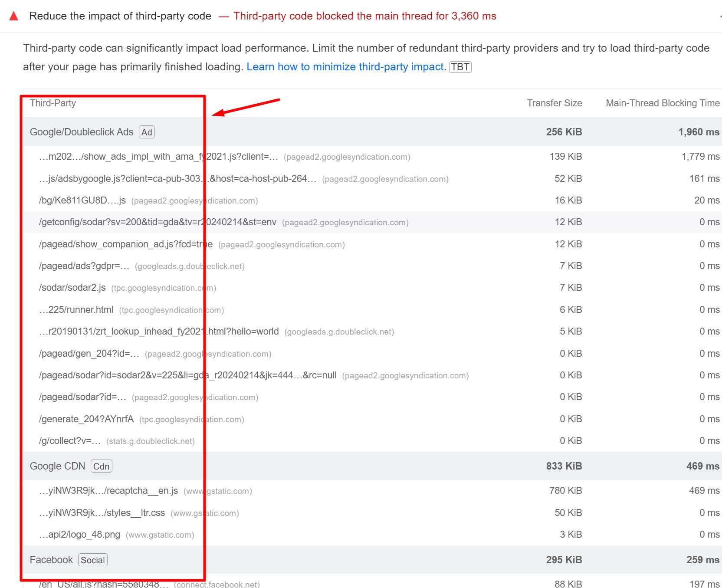Open the /pagead/sodar?id=… shortened link
This screenshot has width=722, height=588.
[82, 397]
